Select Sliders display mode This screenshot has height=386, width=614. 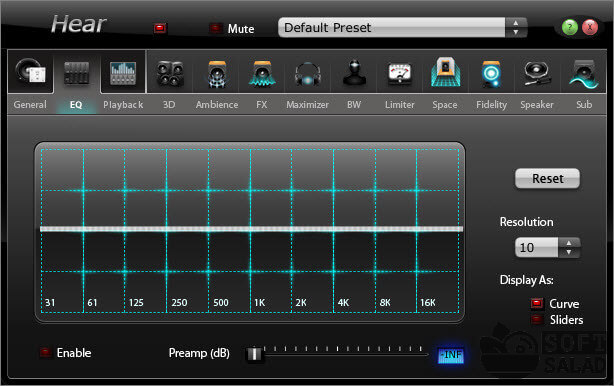click(x=537, y=319)
